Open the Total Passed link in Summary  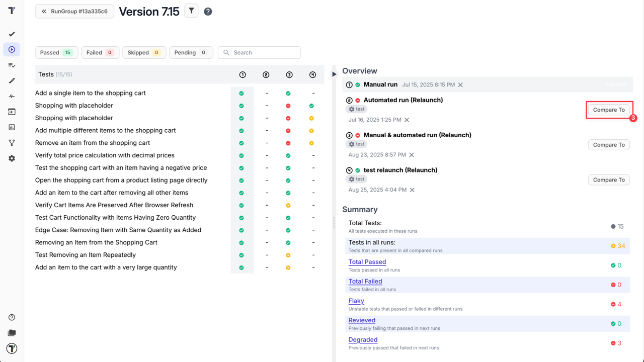[x=367, y=261]
